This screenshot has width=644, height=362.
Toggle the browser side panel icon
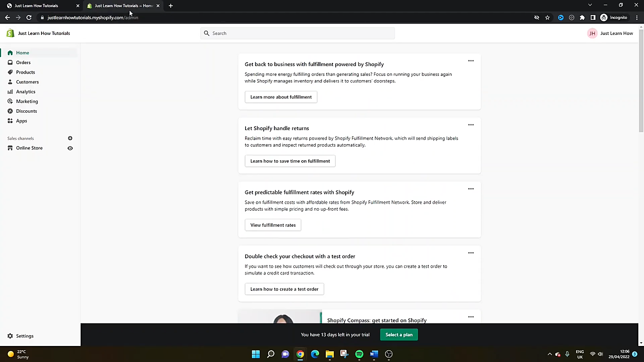click(x=593, y=17)
